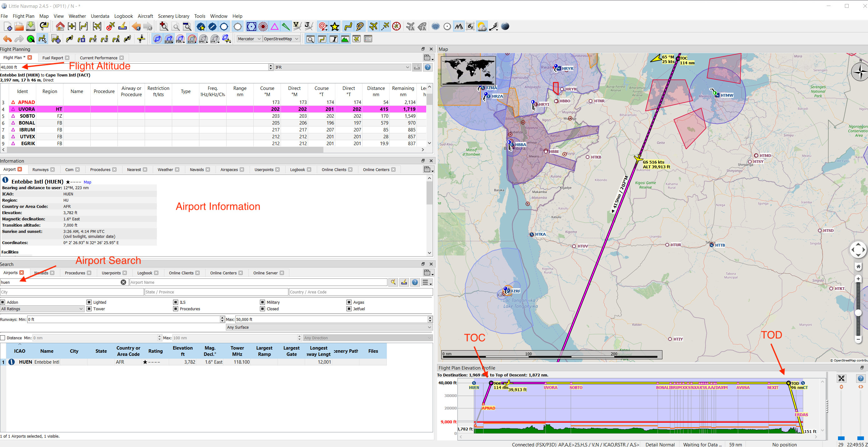Save flight plan using green arrow icon
Image resolution: width=868 pixels, height=447 pixels.
point(31,26)
